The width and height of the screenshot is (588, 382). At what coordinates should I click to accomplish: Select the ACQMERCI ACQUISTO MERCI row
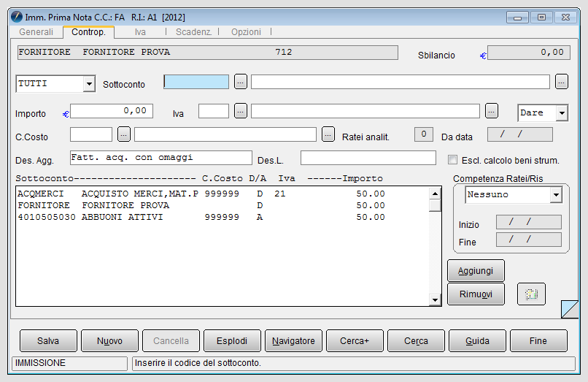click(223, 194)
